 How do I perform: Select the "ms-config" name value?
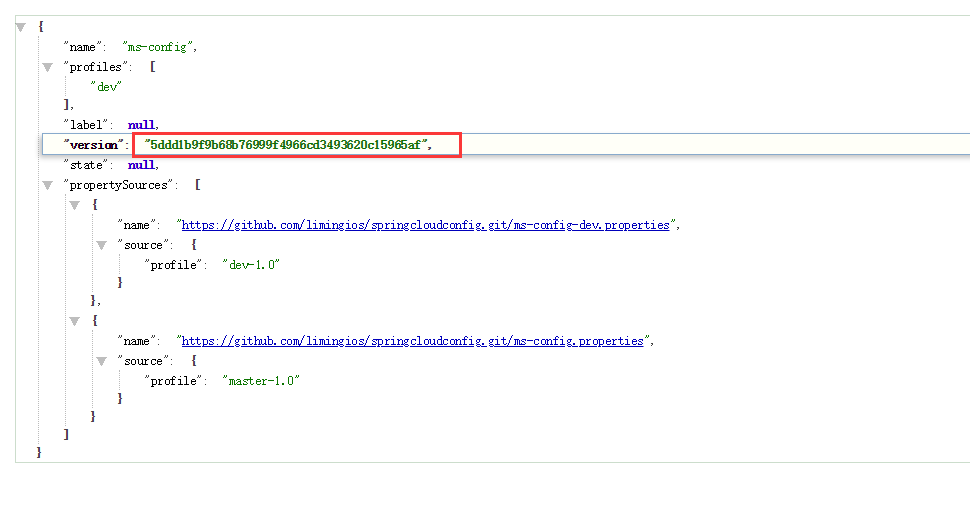pos(157,47)
